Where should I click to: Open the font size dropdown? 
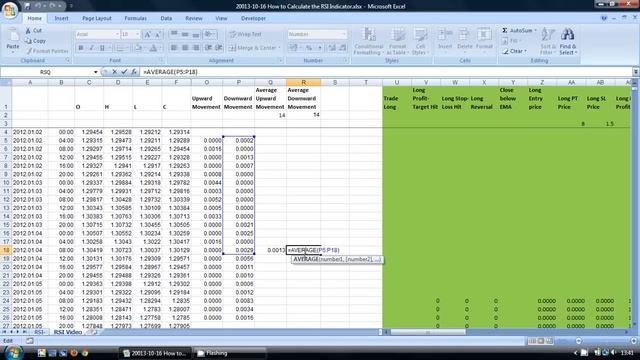tap(138, 34)
